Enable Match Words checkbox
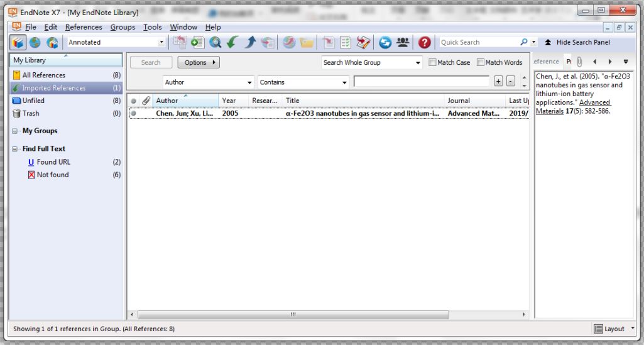The width and height of the screenshot is (644, 345). point(480,62)
